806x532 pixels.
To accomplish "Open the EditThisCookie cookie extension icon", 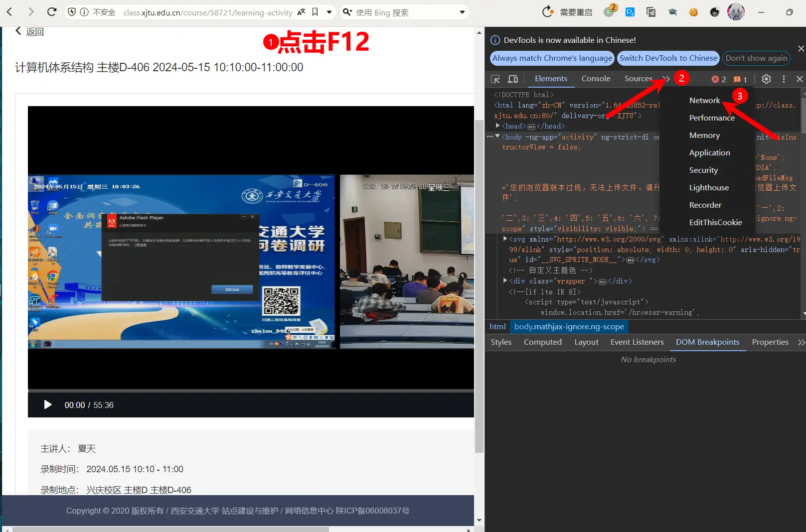I will pos(693,12).
